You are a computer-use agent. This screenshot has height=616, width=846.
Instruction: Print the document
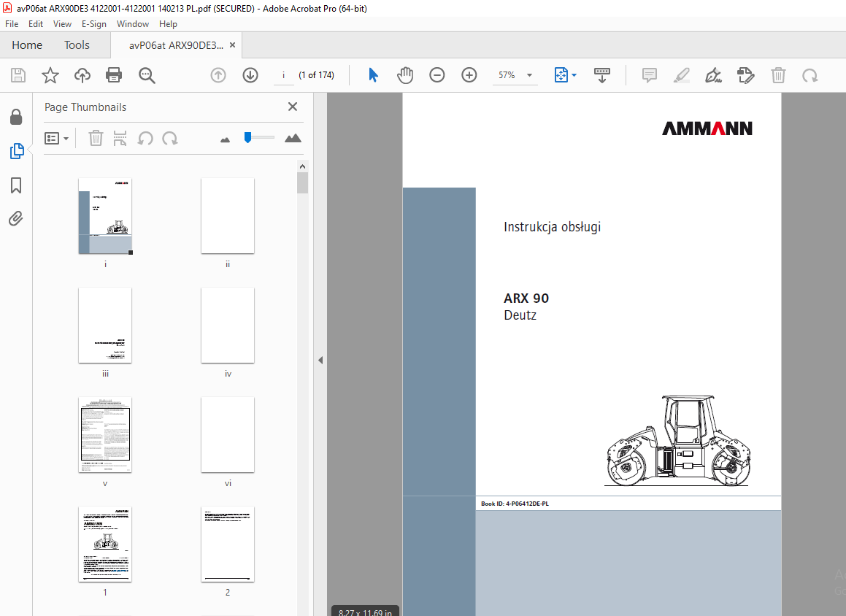[x=114, y=75]
